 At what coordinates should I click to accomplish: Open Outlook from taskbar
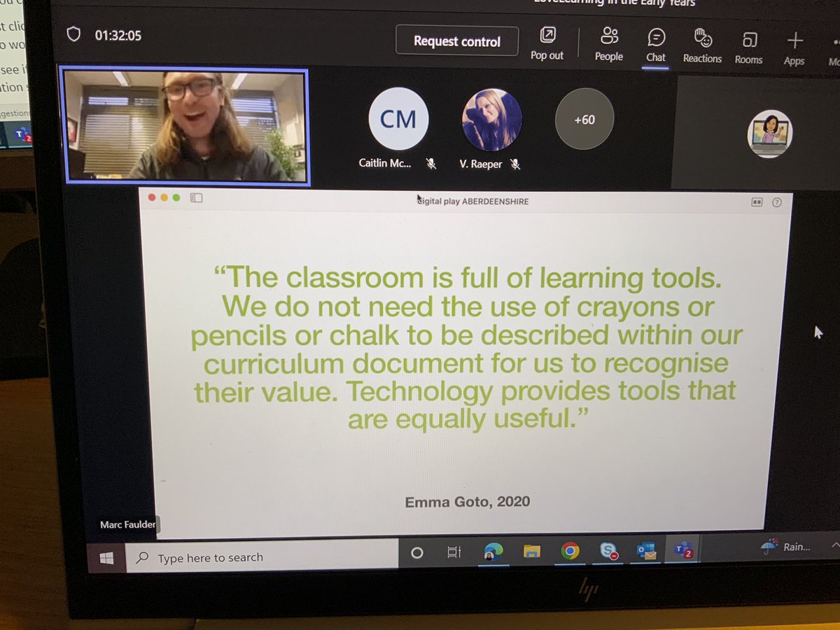(x=645, y=551)
